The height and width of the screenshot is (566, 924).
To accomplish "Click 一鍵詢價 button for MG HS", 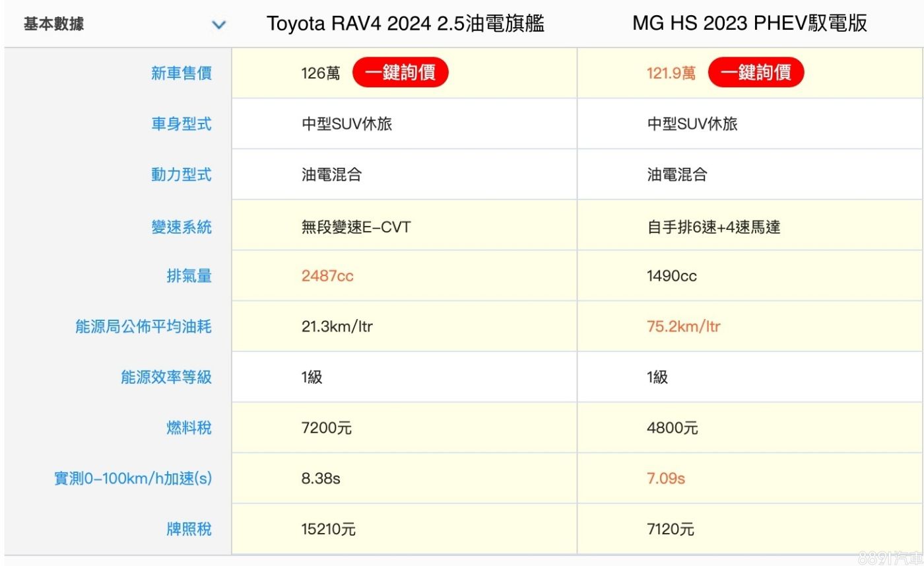I will 756,73.
